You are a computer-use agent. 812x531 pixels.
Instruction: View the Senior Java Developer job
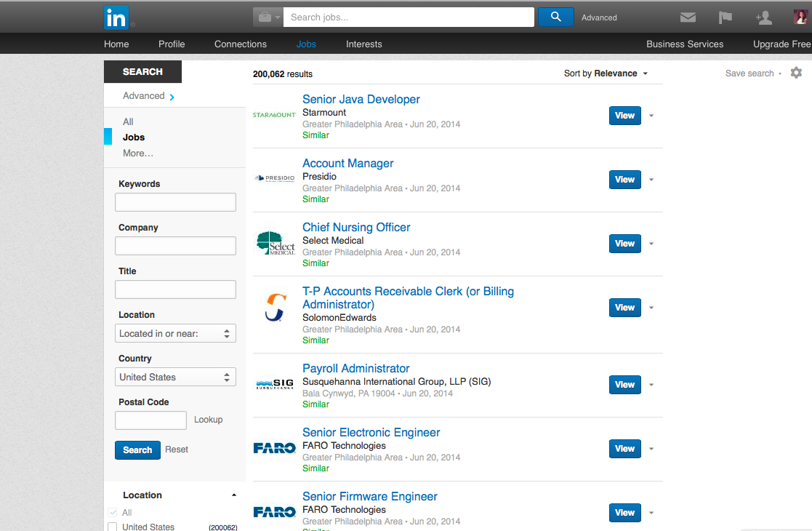tap(625, 116)
